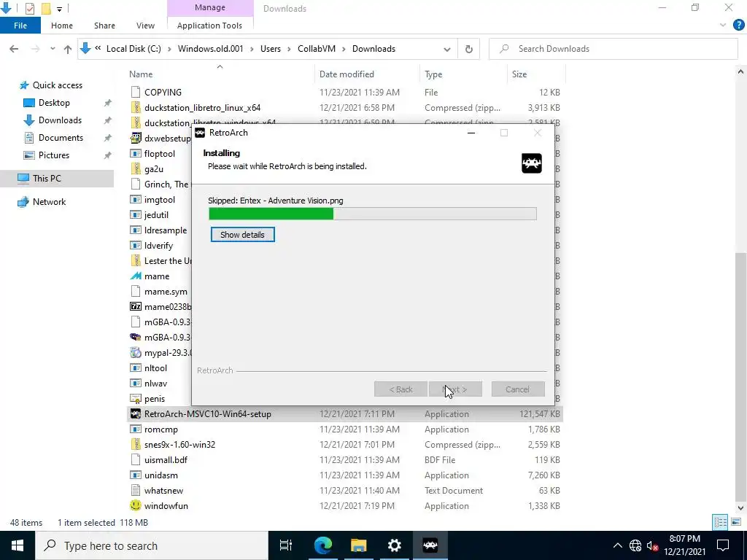Image resolution: width=747 pixels, height=560 pixels.
Task: Expand the Windows.old.001 breadcrumb arrow
Action: [x=252, y=49]
